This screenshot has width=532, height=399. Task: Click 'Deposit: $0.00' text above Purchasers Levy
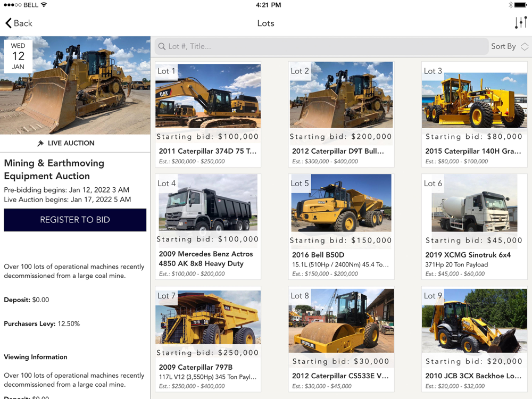pyautogui.click(x=27, y=300)
